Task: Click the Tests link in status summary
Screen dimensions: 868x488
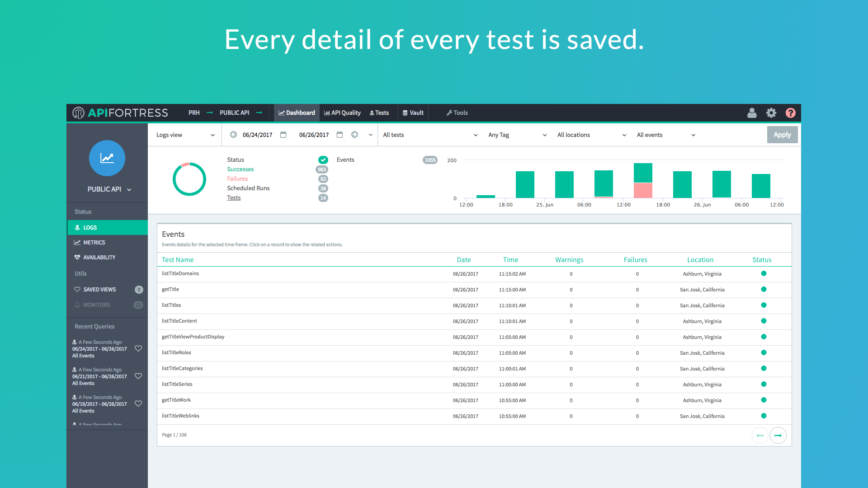Action: click(234, 198)
